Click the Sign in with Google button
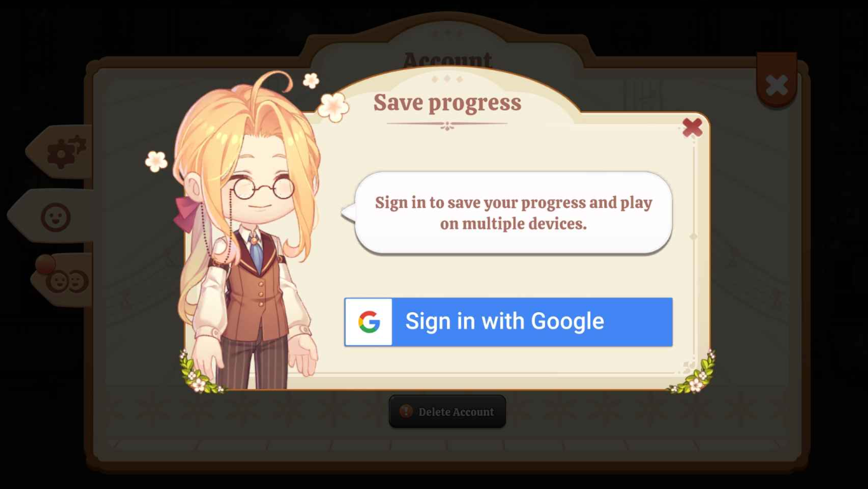 pos(508,322)
